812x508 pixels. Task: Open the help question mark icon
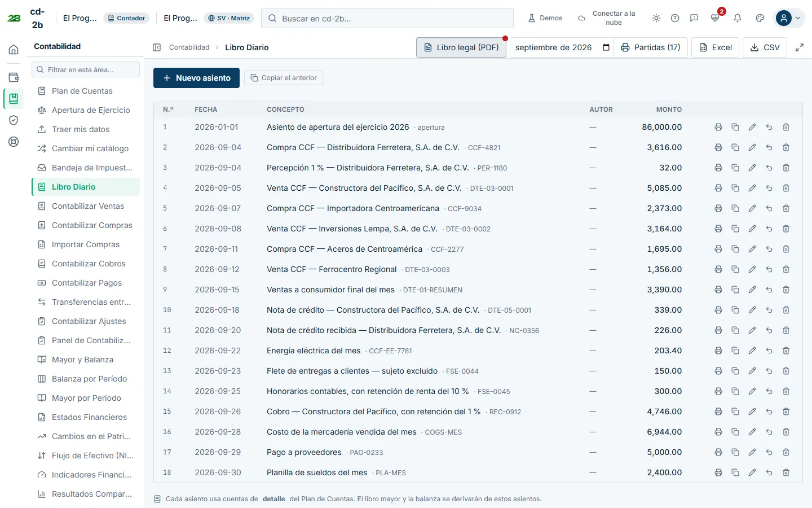[675, 18]
